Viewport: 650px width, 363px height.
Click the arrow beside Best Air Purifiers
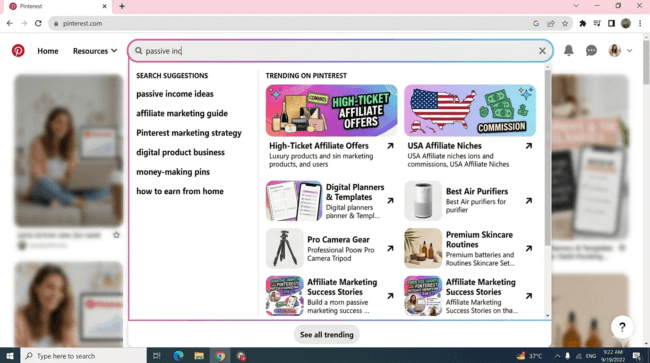pyautogui.click(x=529, y=201)
